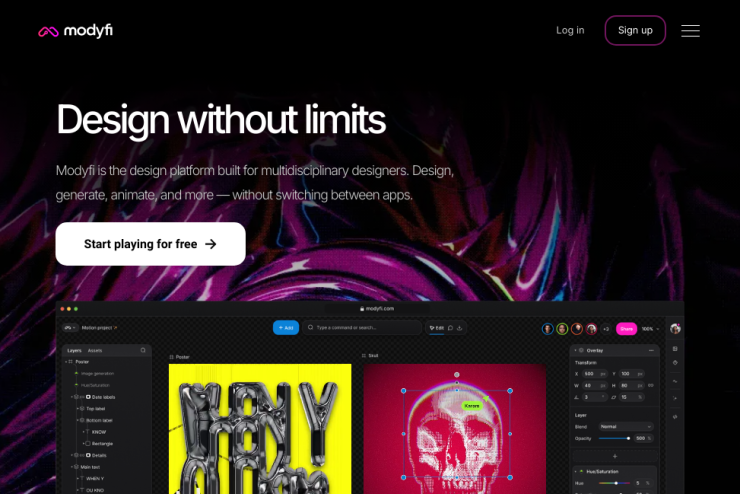This screenshot has height=494, width=740.
Task: Select the OU KNO text layer
Action: coord(95,490)
